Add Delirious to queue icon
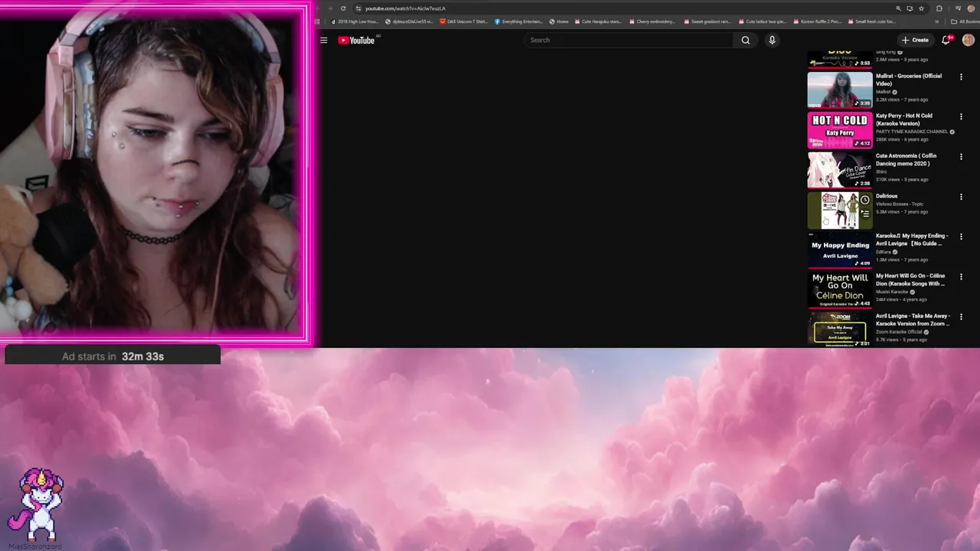Image resolution: width=980 pixels, height=551 pixels. (864, 214)
